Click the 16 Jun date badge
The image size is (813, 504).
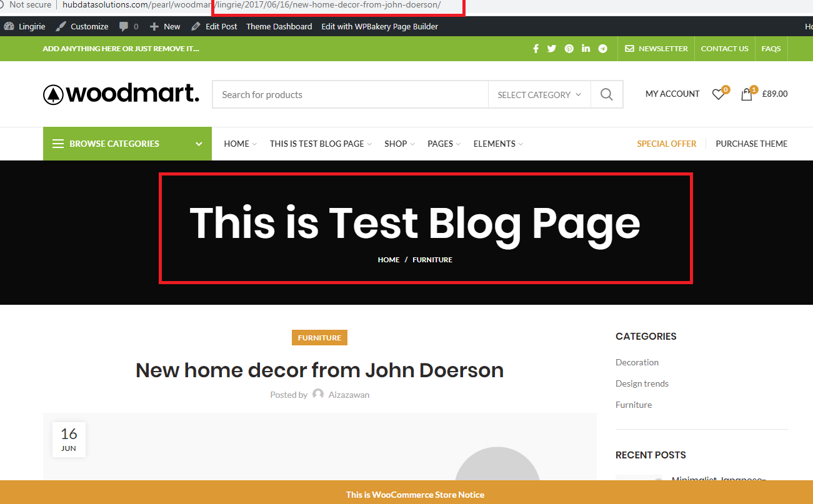coord(69,440)
